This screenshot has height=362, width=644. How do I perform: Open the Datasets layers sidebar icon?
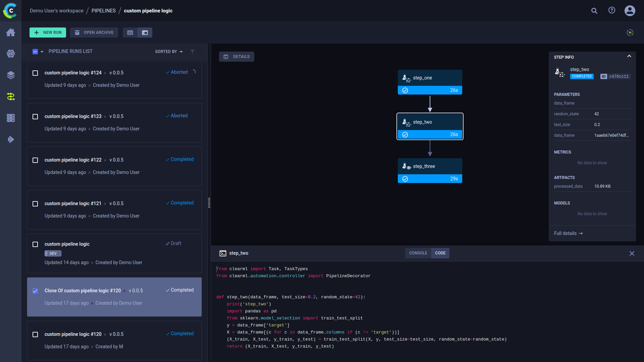(x=11, y=75)
